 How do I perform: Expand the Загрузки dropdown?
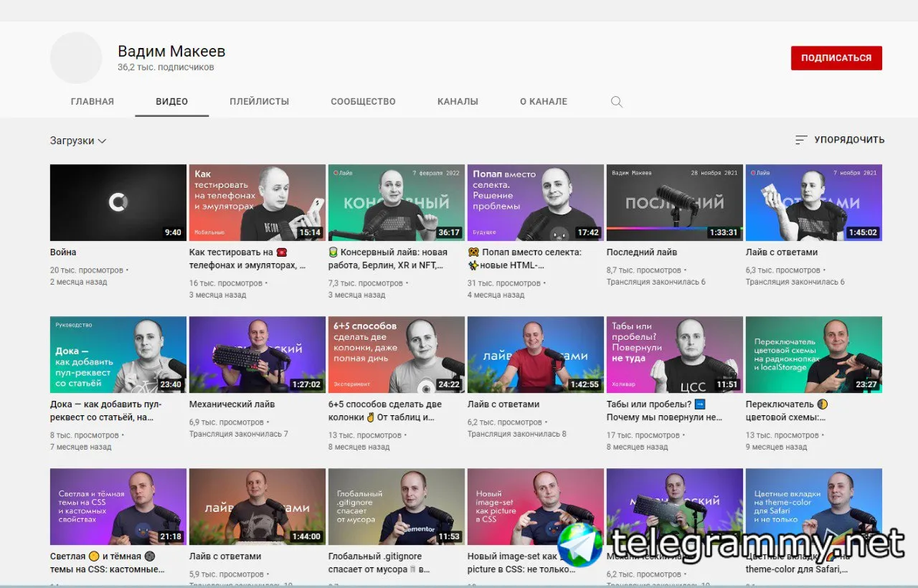pos(78,141)
